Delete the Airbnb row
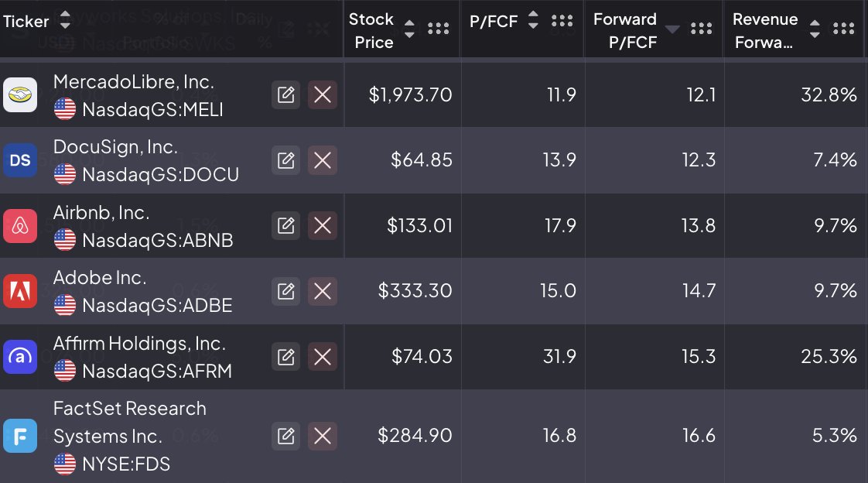The width and height of the screenshot is (868, 483). pos(323,226)
